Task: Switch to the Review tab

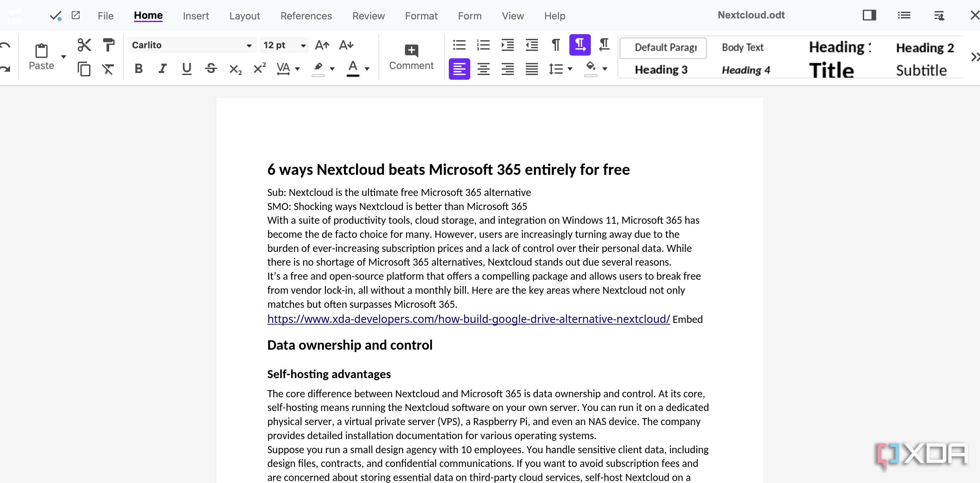Action: [x=369, y=16]
